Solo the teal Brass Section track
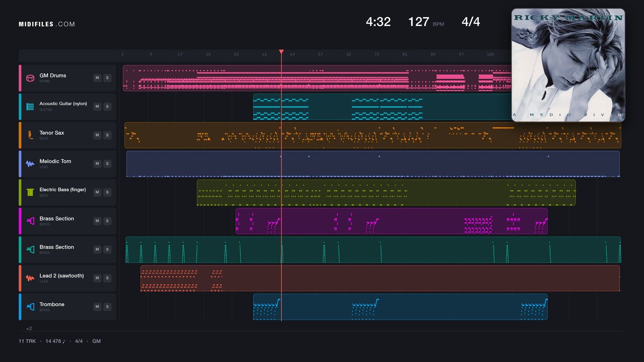This screenshot has height=362, width=644. [x=107, y=249]
